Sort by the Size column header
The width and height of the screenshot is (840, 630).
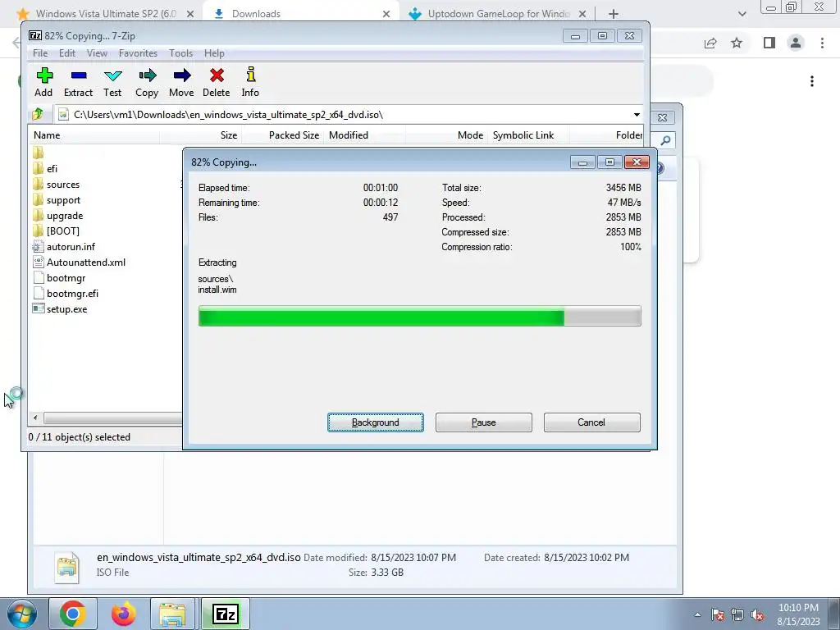point(200,135)
